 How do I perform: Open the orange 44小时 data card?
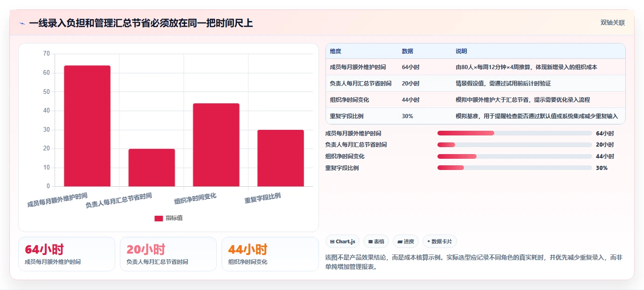(270, 254)
